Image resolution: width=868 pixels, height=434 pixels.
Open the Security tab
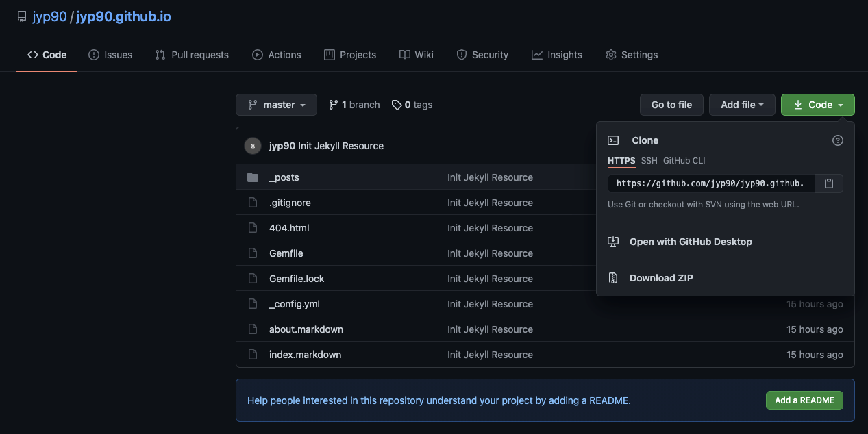click(x=482, y=55)
